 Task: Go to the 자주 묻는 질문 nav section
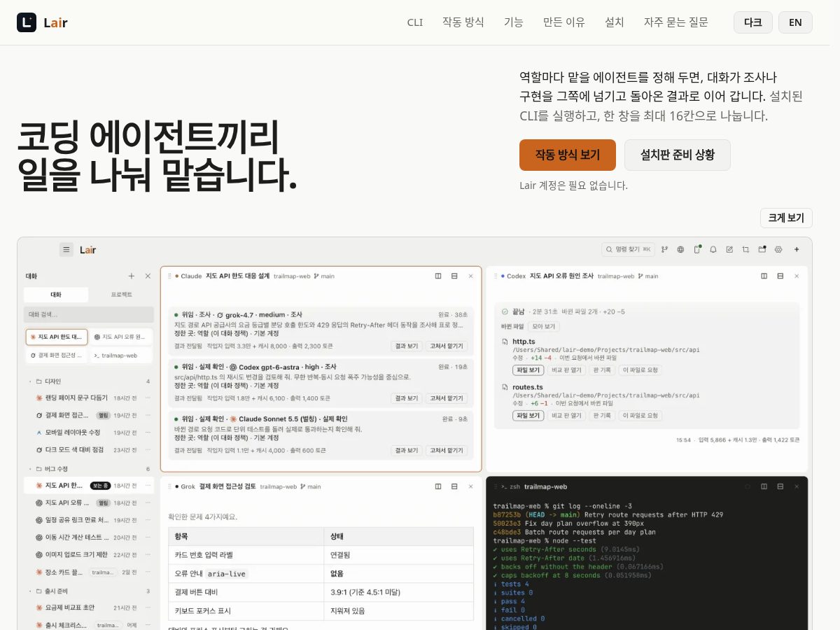tap(676, 22)
